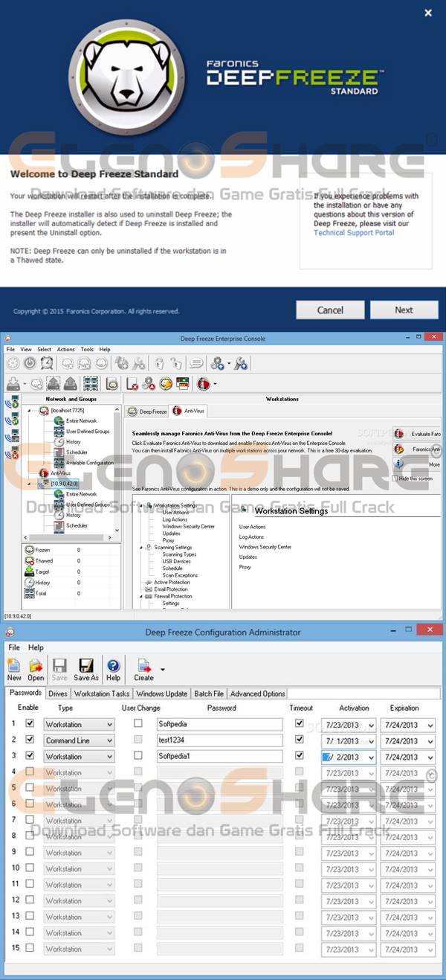Click the speech bubble message icon in Console toolbar
This screenshot has width=446, height=980.
(195, 363)
